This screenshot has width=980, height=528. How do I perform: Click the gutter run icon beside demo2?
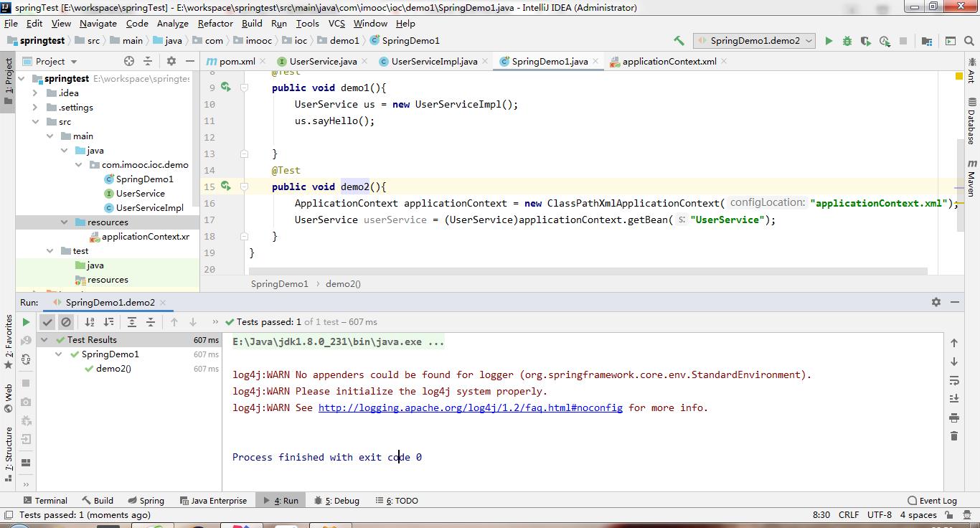coord(225,187)
